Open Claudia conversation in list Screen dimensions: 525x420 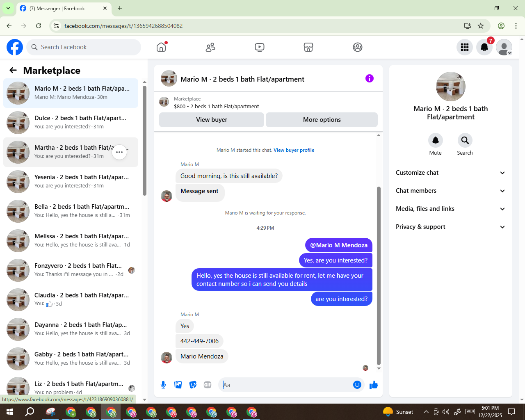click(71, 300)
